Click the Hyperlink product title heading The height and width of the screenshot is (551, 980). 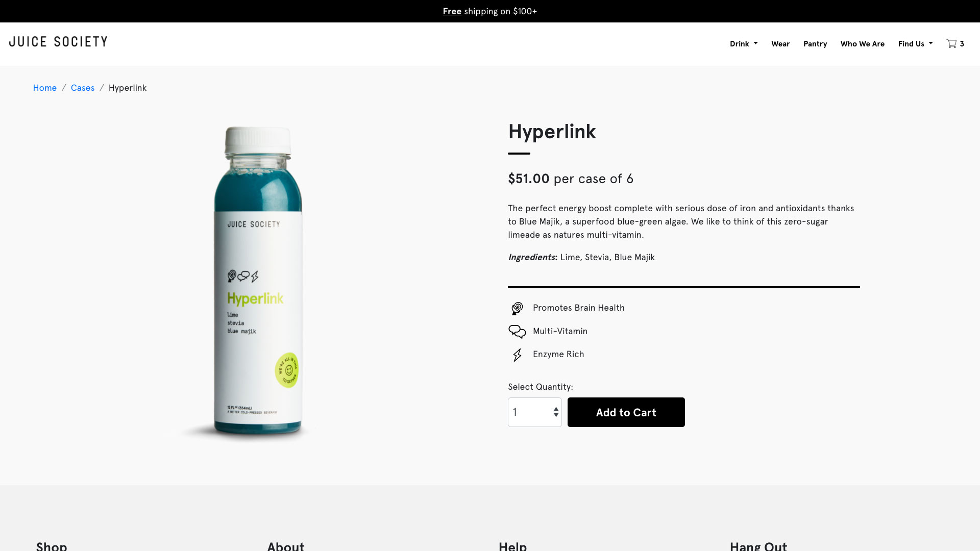coord(552,132)
